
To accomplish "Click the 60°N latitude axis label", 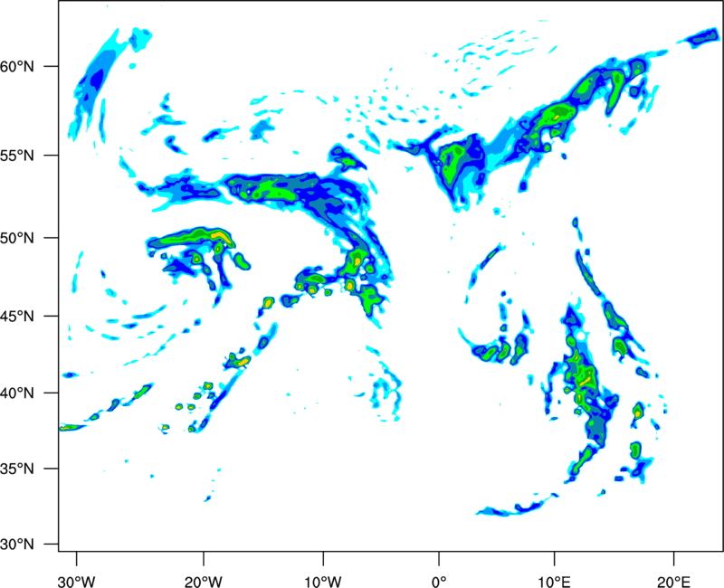I will (x=17, y=67).
